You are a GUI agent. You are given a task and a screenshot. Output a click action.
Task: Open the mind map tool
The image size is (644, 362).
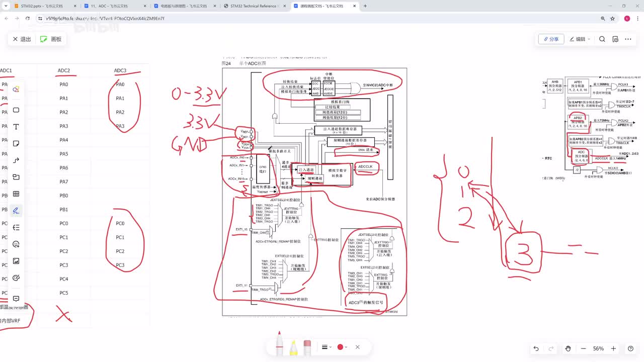[16, 227]
